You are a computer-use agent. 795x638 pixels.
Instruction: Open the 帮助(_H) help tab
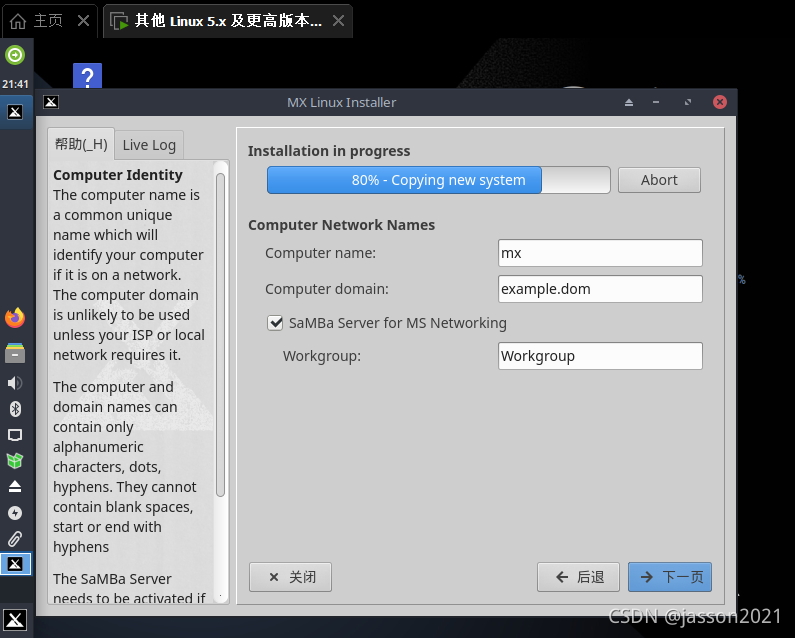tap(81, 144)
